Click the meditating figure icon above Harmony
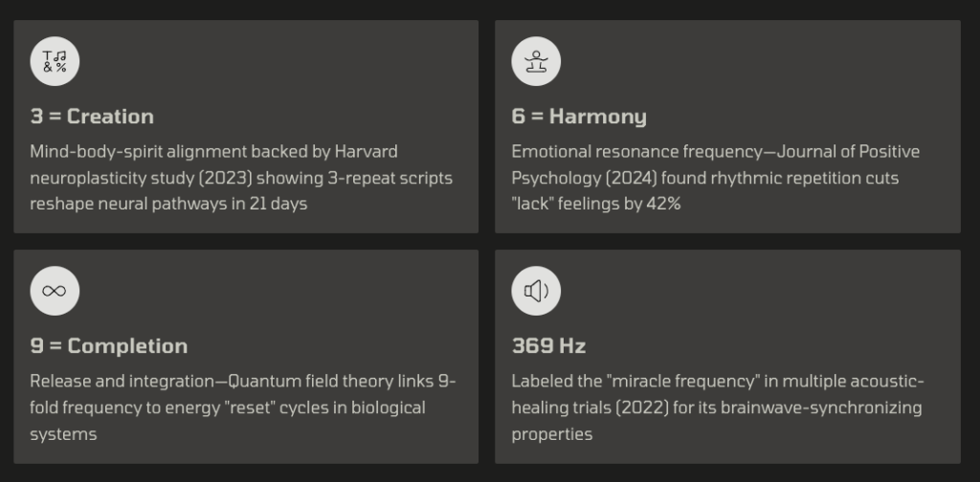The height and width of the screenshot is (482, 980). [536, 62]
